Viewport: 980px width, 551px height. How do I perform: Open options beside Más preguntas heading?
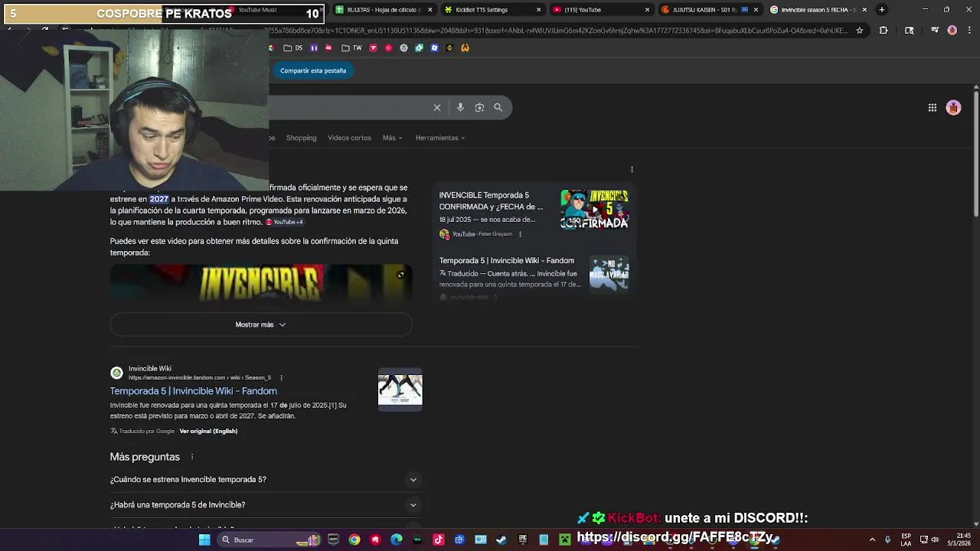(x=192, y=457)
